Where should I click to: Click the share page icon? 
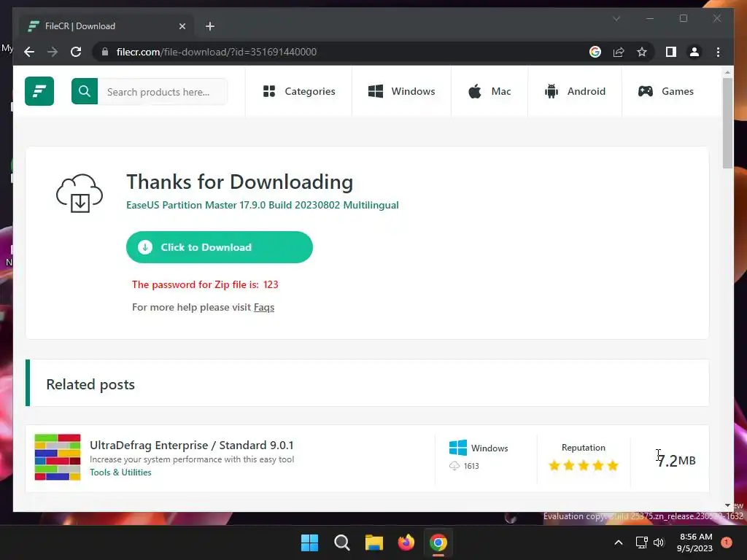(619, 52)
